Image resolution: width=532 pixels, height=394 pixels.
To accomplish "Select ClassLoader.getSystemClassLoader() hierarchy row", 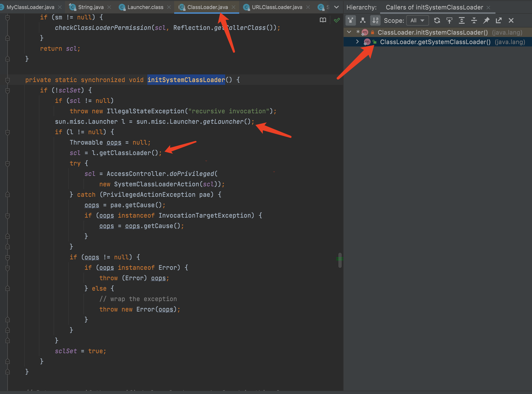I will pos(438,42).
